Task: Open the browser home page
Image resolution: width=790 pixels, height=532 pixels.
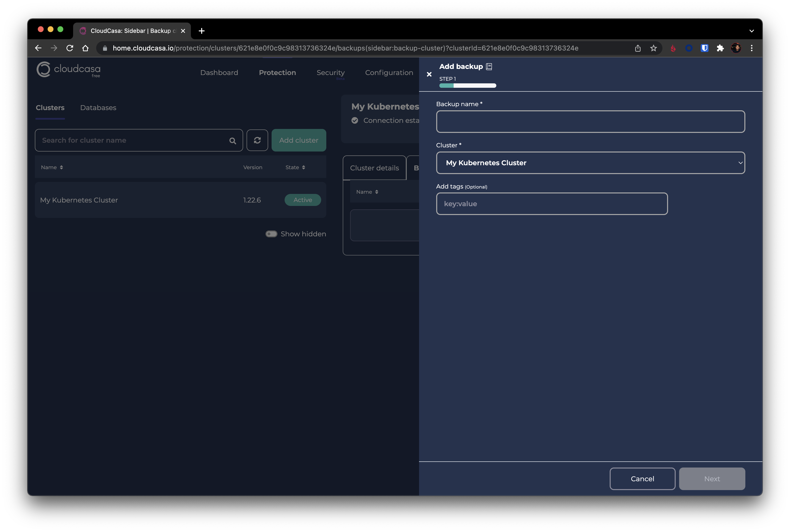Action: click(85, 48)
